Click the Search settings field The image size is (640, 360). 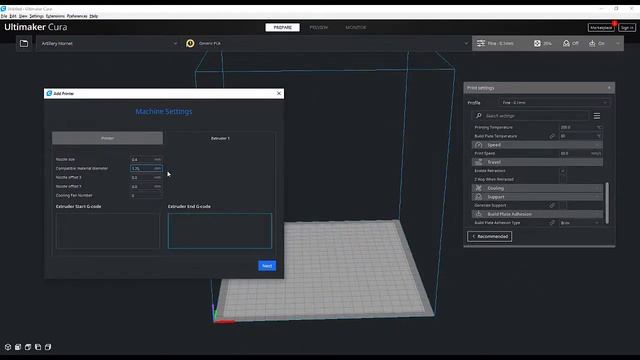[x=530, y=116]
